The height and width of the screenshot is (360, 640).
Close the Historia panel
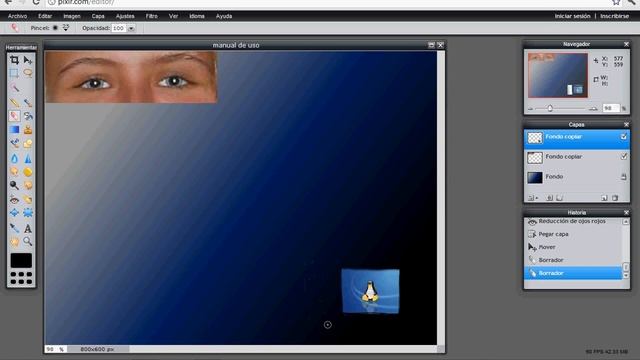627,213
